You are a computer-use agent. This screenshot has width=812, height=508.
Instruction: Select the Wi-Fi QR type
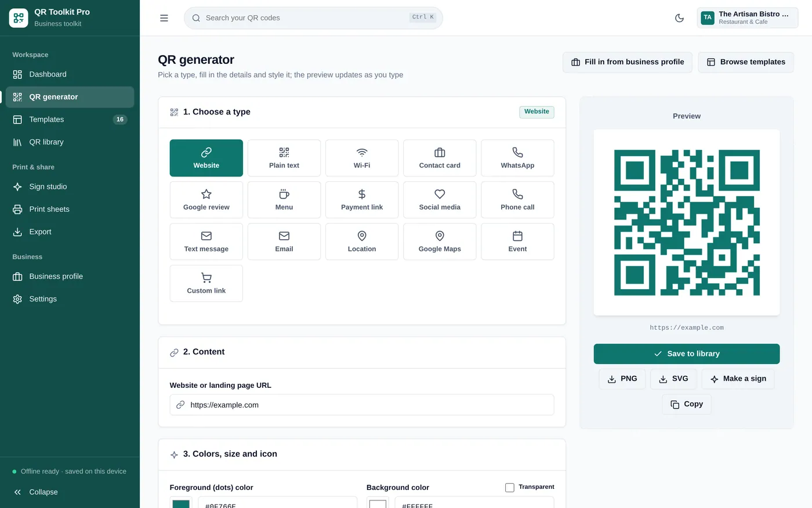coord(362,158)
